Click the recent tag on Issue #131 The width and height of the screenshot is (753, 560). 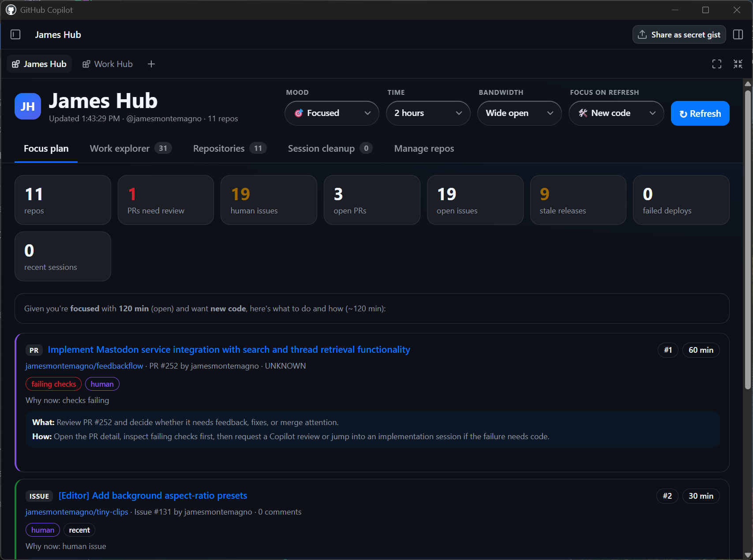[x=79, y=530]
